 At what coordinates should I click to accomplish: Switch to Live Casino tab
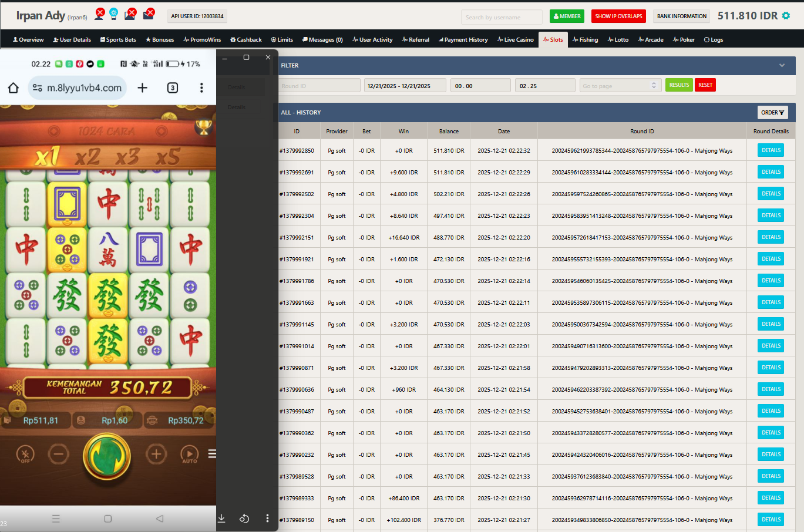click(x=516, y=40)
